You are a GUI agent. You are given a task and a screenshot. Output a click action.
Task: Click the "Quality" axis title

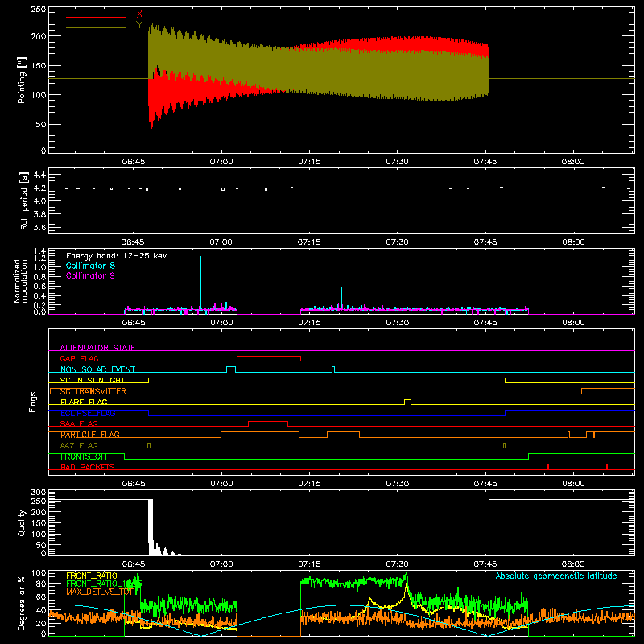22,522
